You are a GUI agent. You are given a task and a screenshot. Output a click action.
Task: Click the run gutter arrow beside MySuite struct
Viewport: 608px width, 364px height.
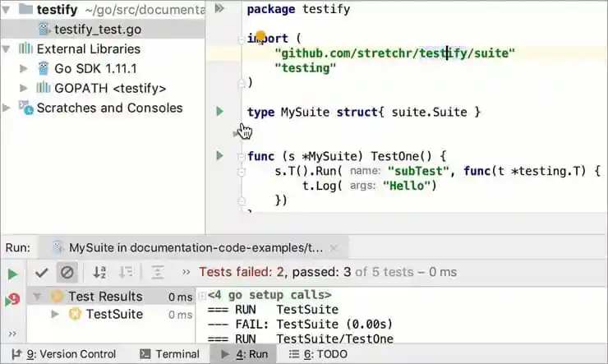(x=219, y=111)
